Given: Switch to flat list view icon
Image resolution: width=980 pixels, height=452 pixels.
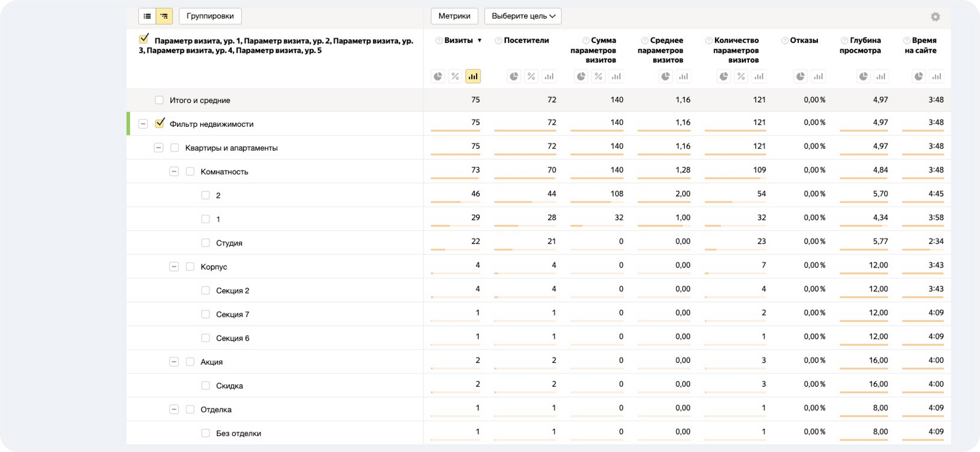Looking at the screenshot, I should coord(147,16).
